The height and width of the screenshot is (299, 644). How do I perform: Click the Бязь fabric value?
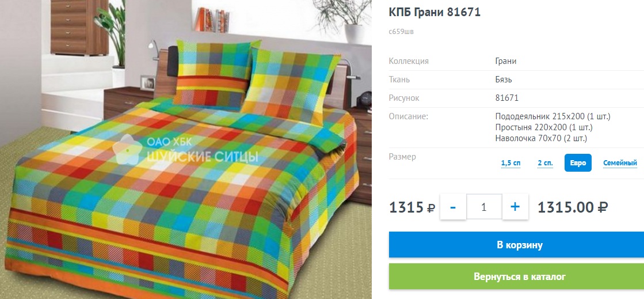tap(504, 80)
